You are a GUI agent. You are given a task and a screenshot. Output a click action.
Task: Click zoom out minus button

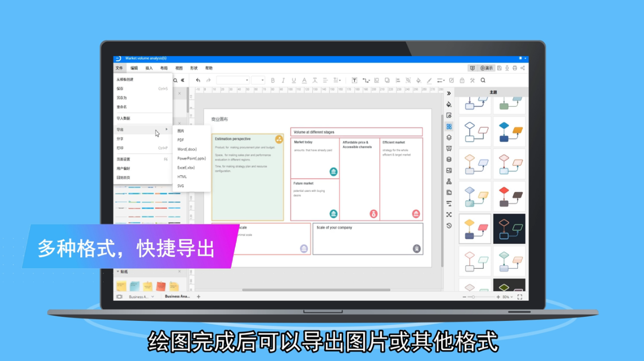(464, 297)
